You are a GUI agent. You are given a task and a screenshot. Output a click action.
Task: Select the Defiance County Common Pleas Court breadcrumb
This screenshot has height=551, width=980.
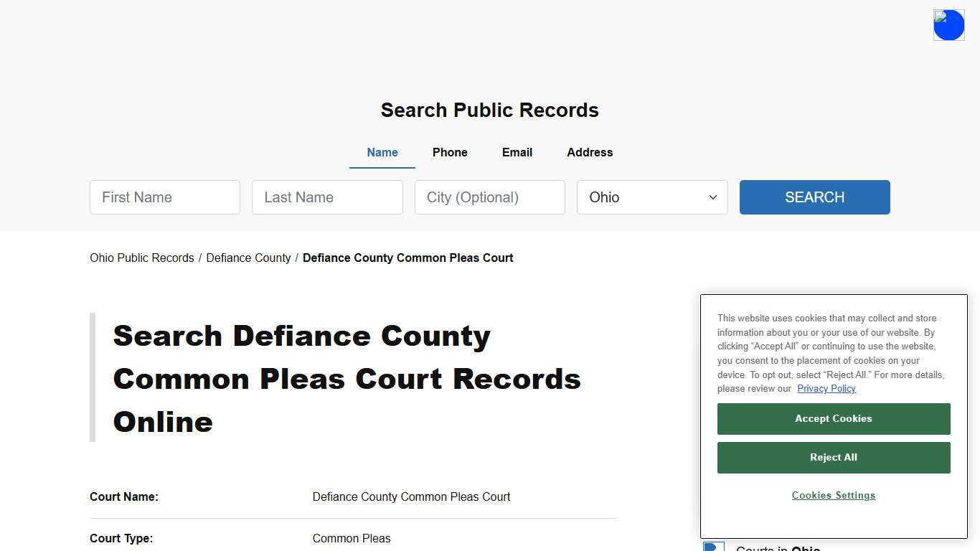407,258
